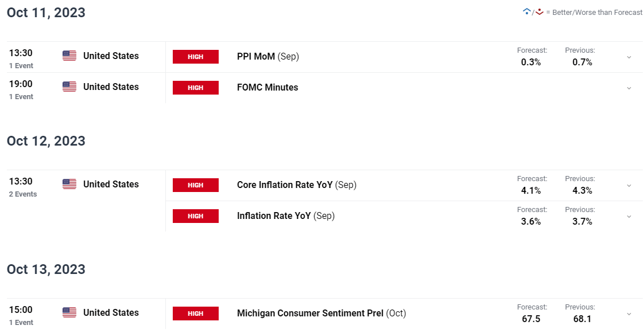
Task: Open the FOMC Minutes event title
Action: coord(267,88)
